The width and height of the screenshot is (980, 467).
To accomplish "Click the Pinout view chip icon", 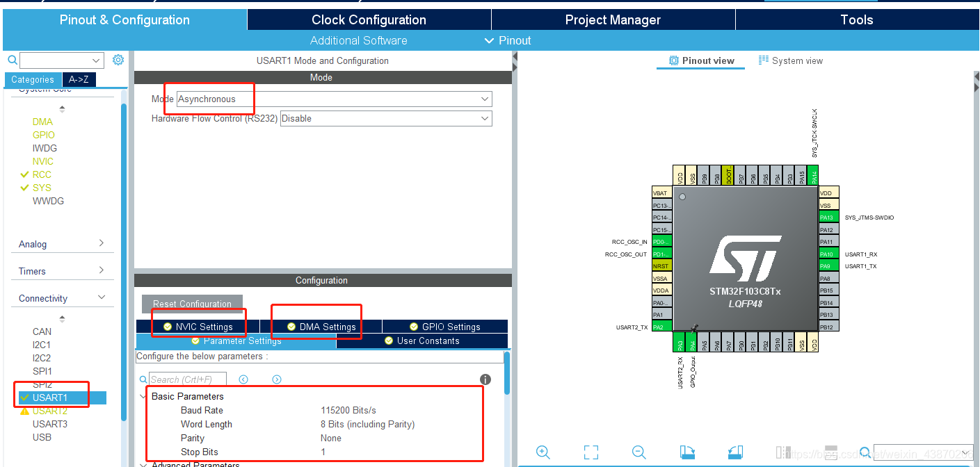I will pos(674,60).
